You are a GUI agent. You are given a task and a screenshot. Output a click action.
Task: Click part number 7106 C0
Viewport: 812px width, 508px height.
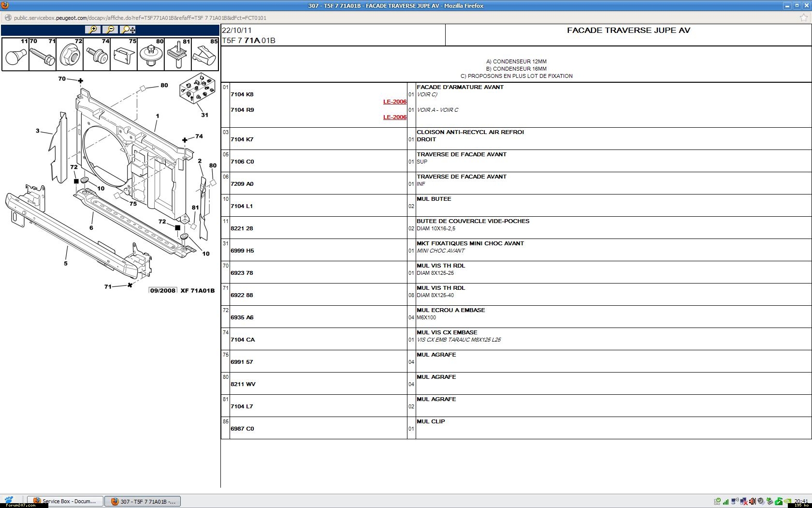[242, 162]
